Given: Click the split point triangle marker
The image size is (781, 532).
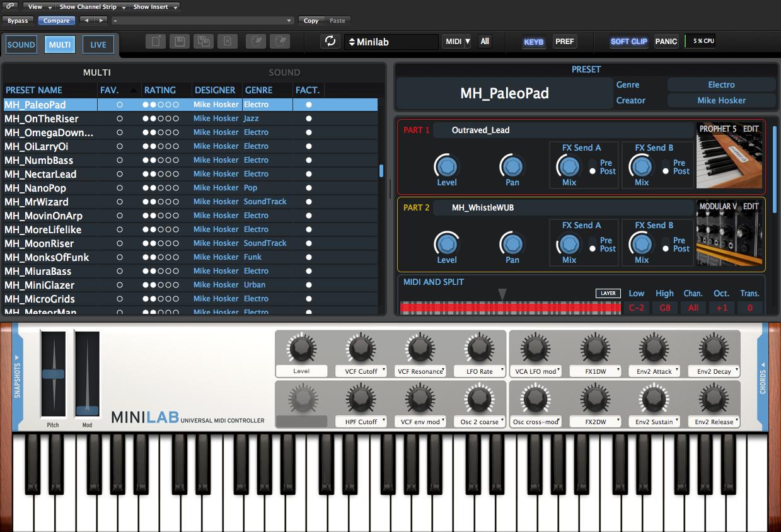Looking at the screenshot, I should click(x=502, y=294).
